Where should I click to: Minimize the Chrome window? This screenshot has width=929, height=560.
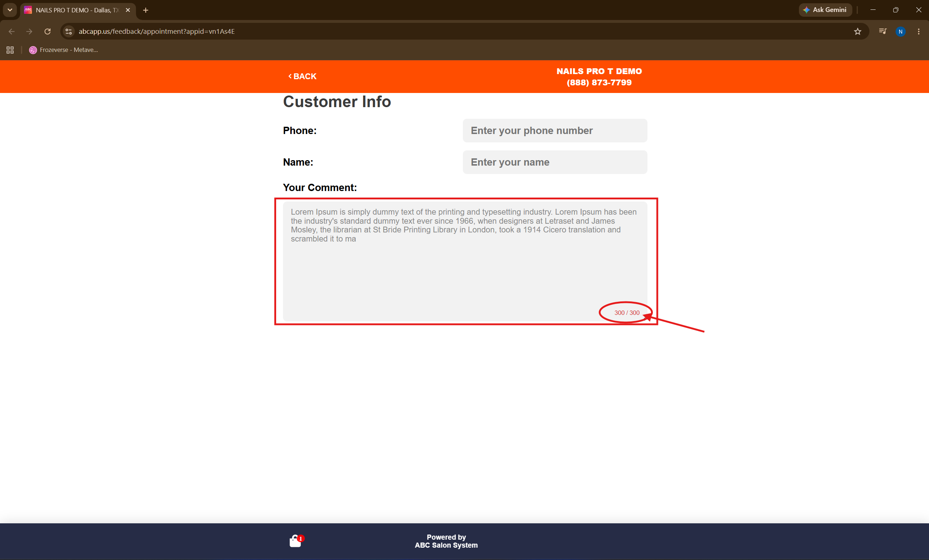click(x=872, y=10)
